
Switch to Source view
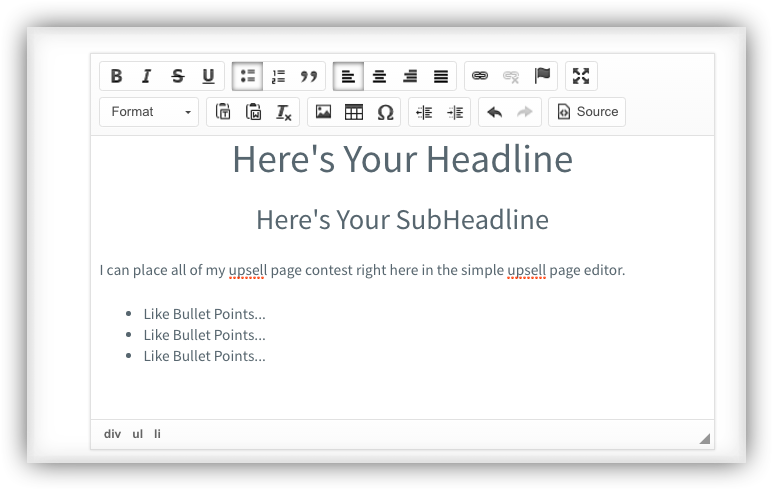(587, 112)
